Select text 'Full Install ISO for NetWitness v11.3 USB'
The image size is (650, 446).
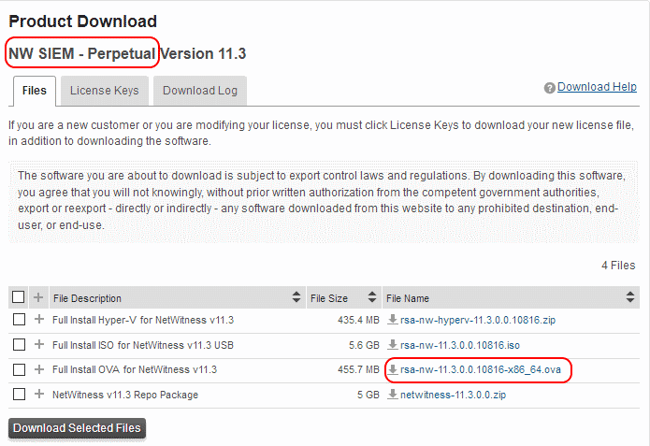pyautogui.click(x=143, y=345)
